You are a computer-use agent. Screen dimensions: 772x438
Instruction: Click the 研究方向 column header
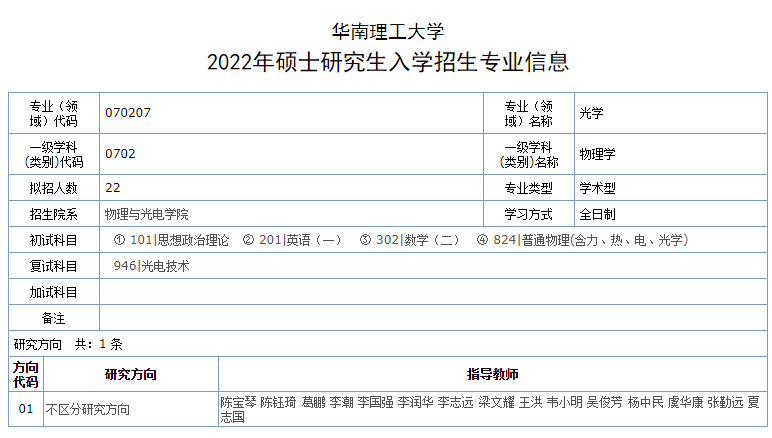tap(130, 375)
